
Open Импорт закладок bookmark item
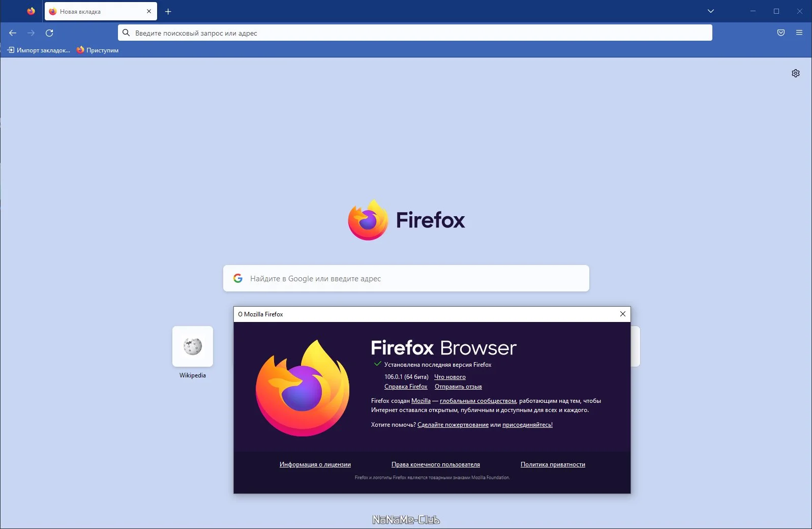tap(39, 50)
